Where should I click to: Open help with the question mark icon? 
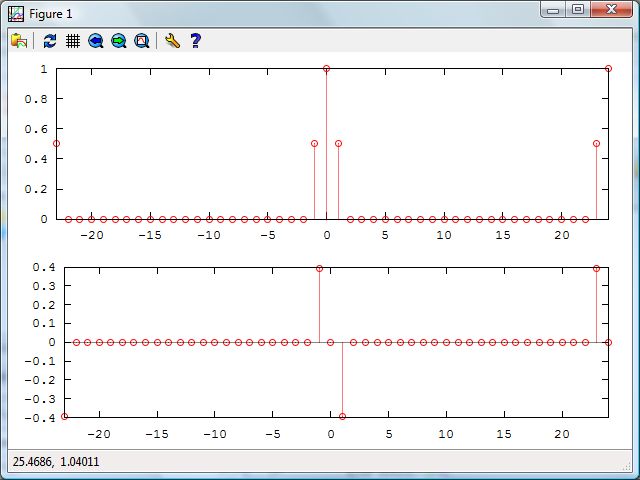point(196,41)
